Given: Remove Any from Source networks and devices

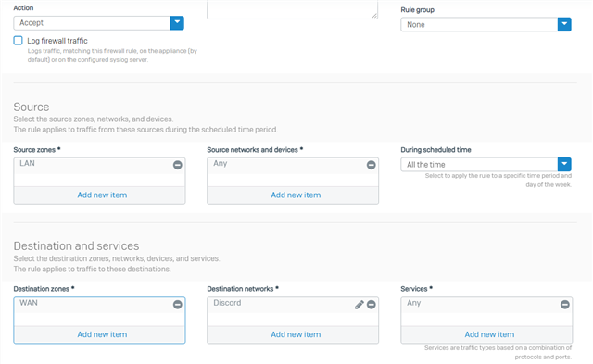Looking at the screenshot, I should 371,165.
